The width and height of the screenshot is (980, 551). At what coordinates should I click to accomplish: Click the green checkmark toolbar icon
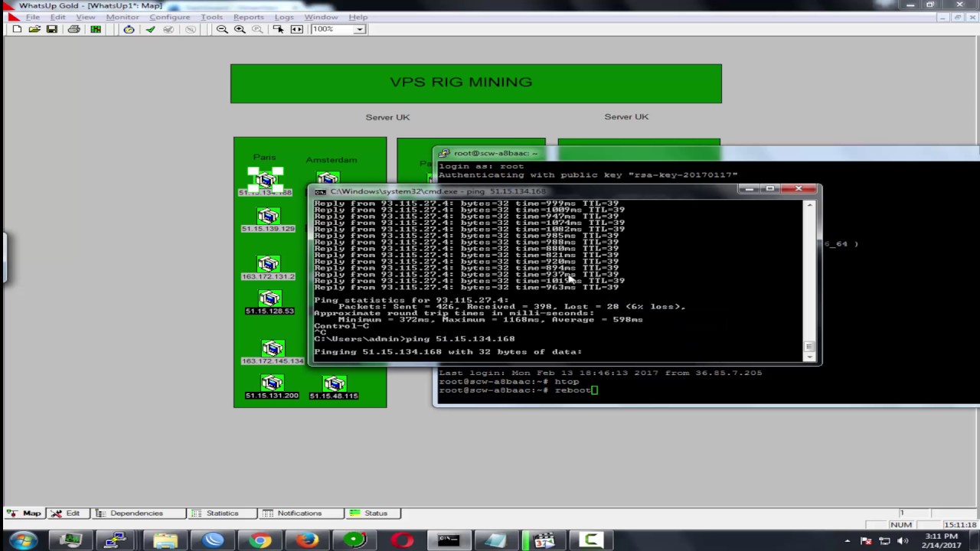click(x=150, y=29)
